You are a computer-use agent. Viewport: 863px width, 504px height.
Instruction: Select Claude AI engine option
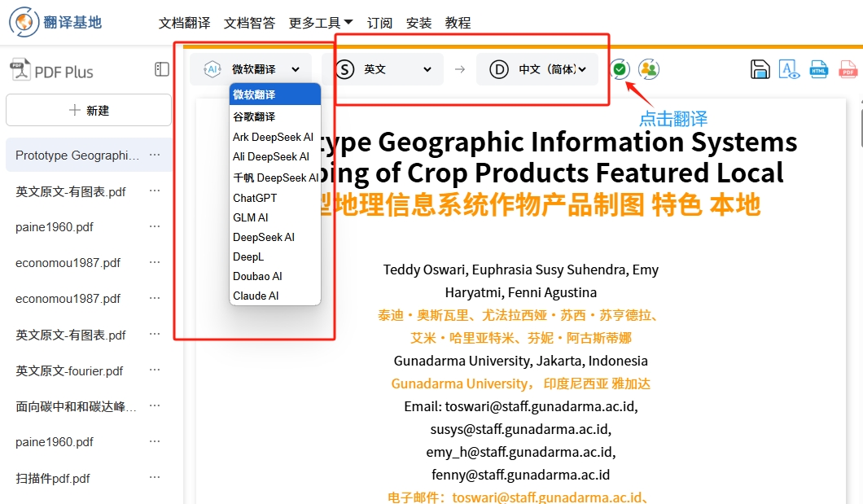pyautogui.click(x=274, y=296)
